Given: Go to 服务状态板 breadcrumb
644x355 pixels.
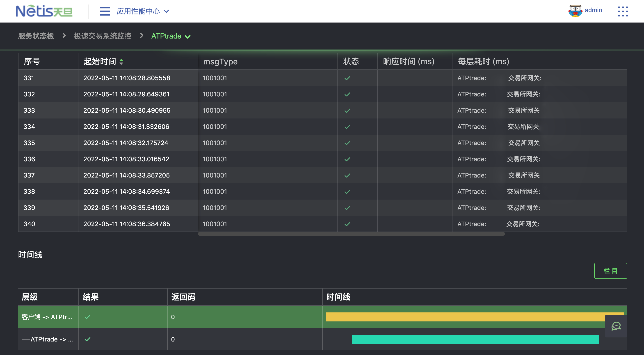Looking at the screenshot, I should tap(36, 36).
